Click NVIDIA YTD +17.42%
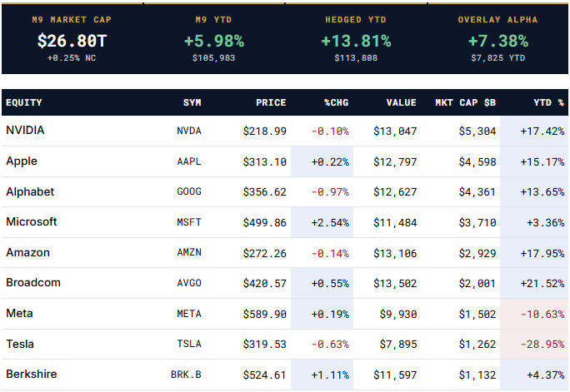 click(542, 131)
